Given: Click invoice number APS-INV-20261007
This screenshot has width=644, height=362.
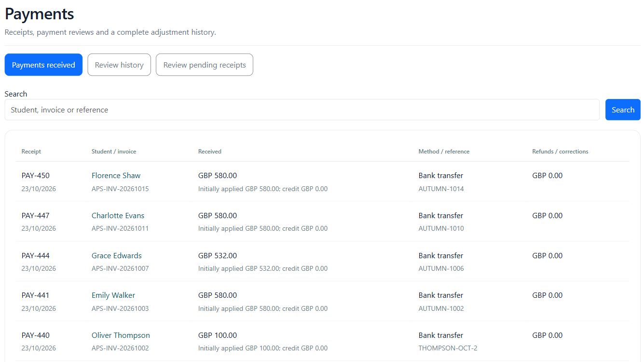Looking at the screenshot, I should coord(120,268).
